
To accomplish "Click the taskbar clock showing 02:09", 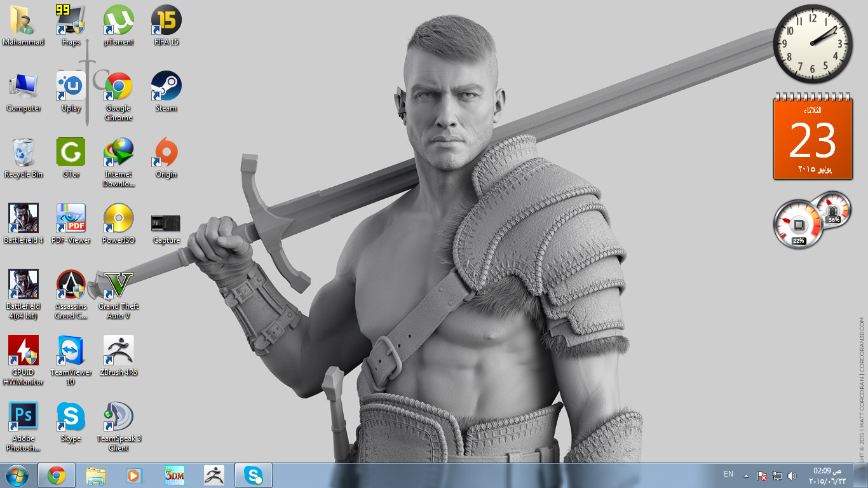I will [x=827, y=476].
